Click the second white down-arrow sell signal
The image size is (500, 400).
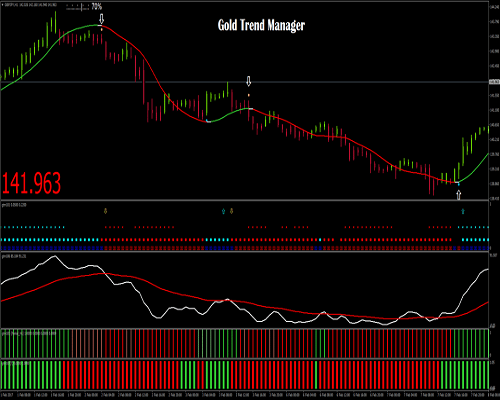(x=248, y=81)
